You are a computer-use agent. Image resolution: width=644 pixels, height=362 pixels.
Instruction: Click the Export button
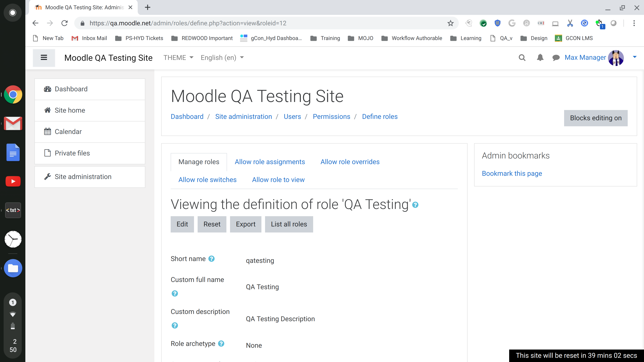(x=246, y=224)
